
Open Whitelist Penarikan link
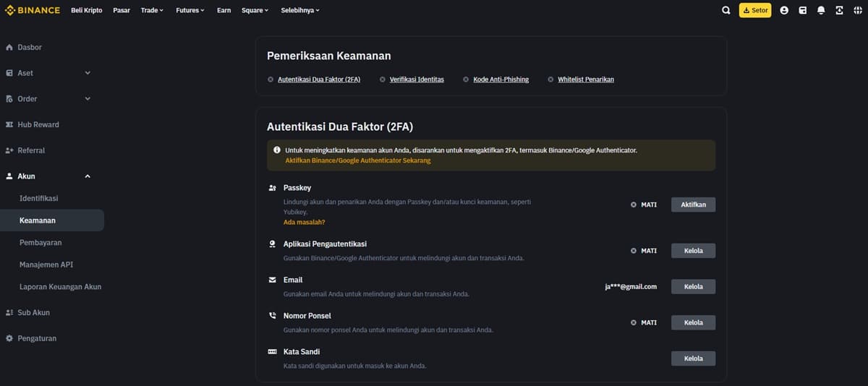tap(586, 80)
